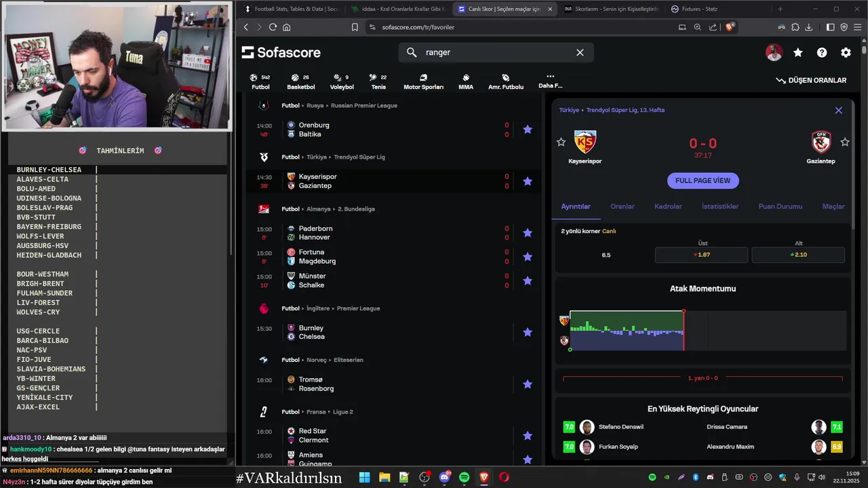
Task: Toggle favorite star for Orenburg-Baltika
Action: click(x=528, y=129)
